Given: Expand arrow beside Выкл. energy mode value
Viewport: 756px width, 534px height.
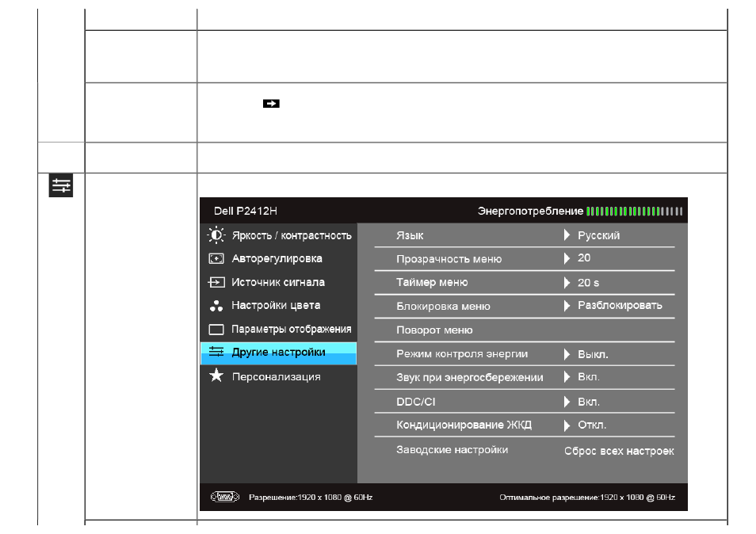Looking at the screenshot, I should [x=567, y=354].
